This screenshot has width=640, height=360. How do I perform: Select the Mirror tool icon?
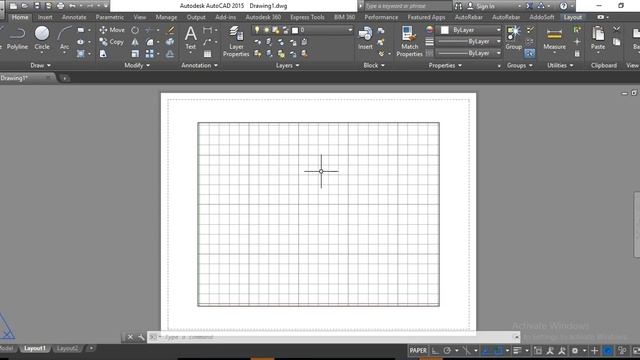pyautogui.click(x=135, y=42)
